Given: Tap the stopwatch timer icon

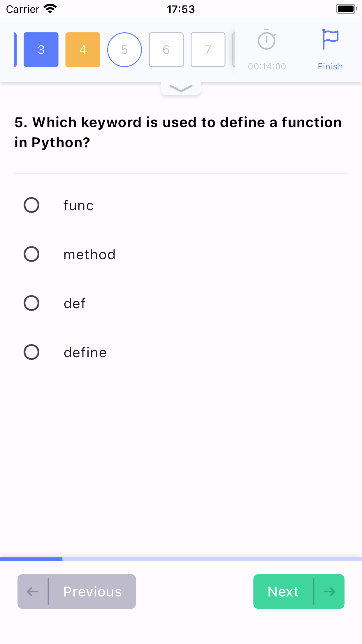Looking at the screenshot, I should [267, 39].
